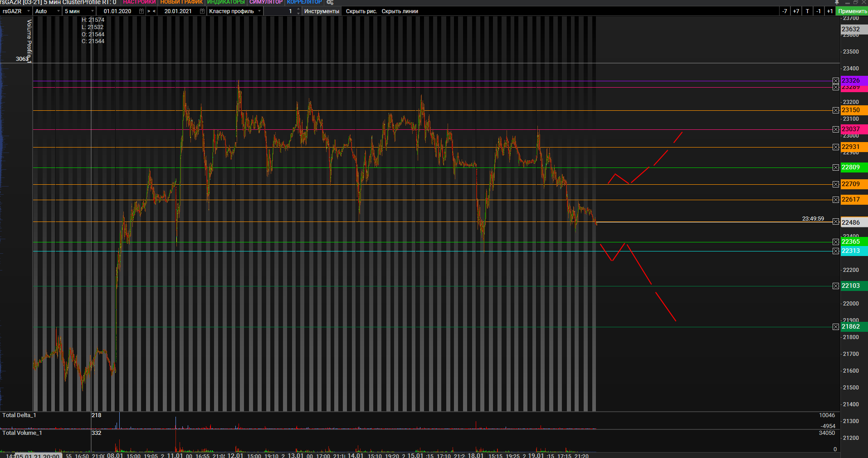Toggle the T button in toolbar
Image resolution: width=868 pixels, height=458 pixels.
(x=807, y=11)
